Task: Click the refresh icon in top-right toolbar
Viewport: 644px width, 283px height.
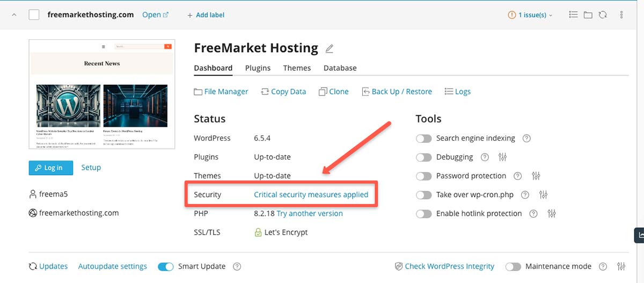Action: (x=603, y=15)
